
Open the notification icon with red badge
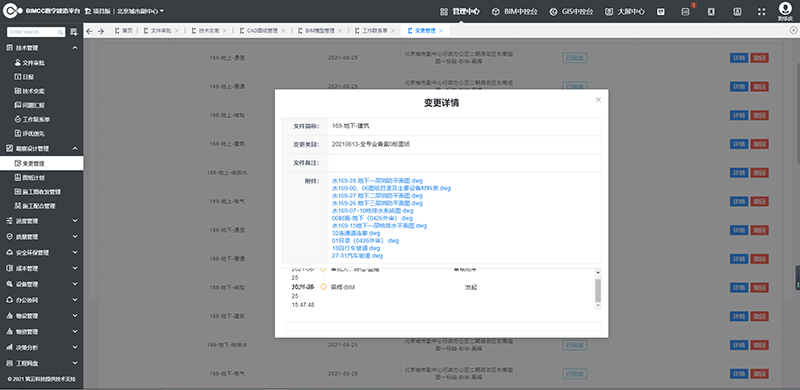coord(686,11)
